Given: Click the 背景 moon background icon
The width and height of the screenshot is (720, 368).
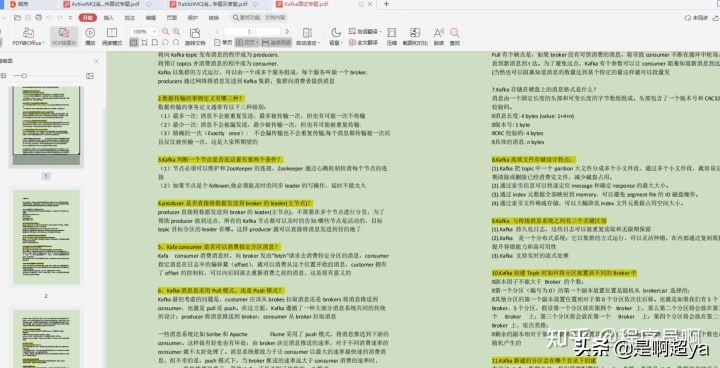Looking at the screenshot, I should click(x=336, y=33).
